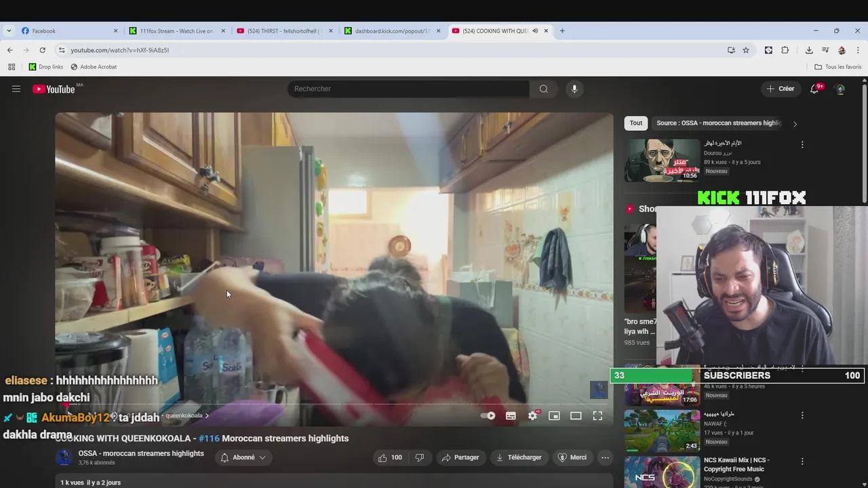Viewport: 868px width, 488px height.
Task: Focus the Rechercher search field
Action: (408, 89)
